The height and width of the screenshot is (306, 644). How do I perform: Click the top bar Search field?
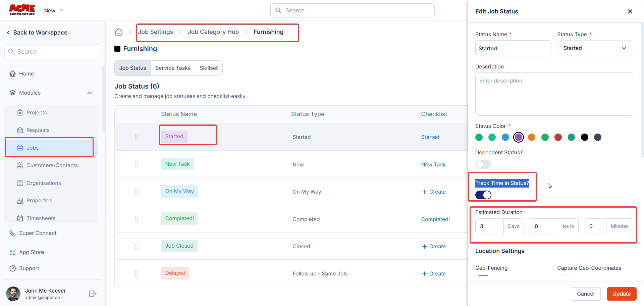click(x=353, y=10)
